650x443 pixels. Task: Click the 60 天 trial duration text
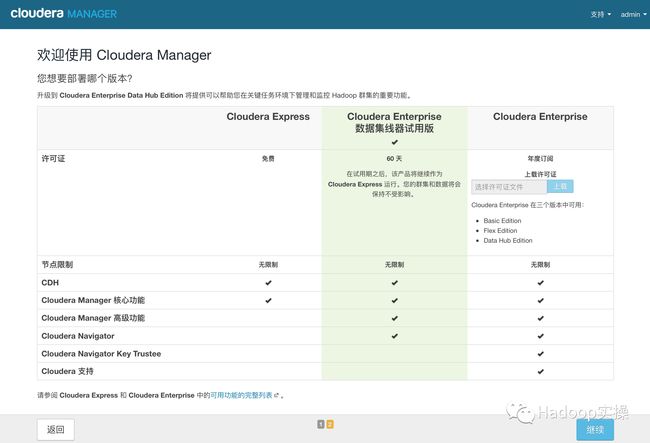(394, 159)
